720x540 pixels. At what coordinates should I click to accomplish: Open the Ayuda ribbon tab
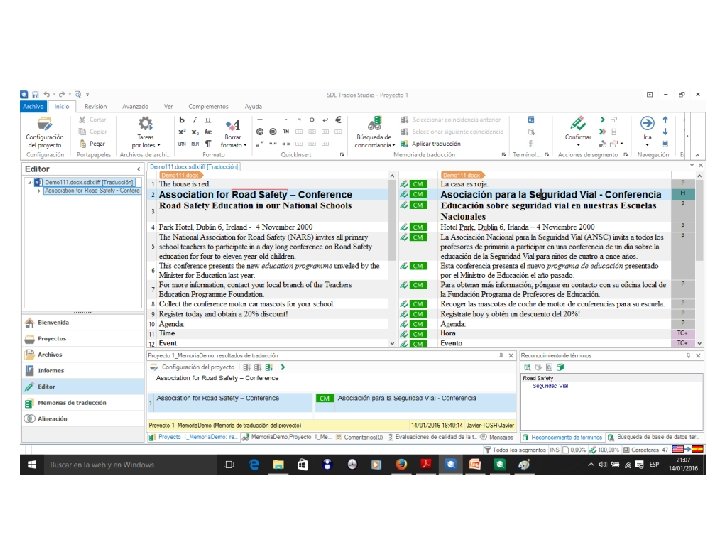point(253,106)
